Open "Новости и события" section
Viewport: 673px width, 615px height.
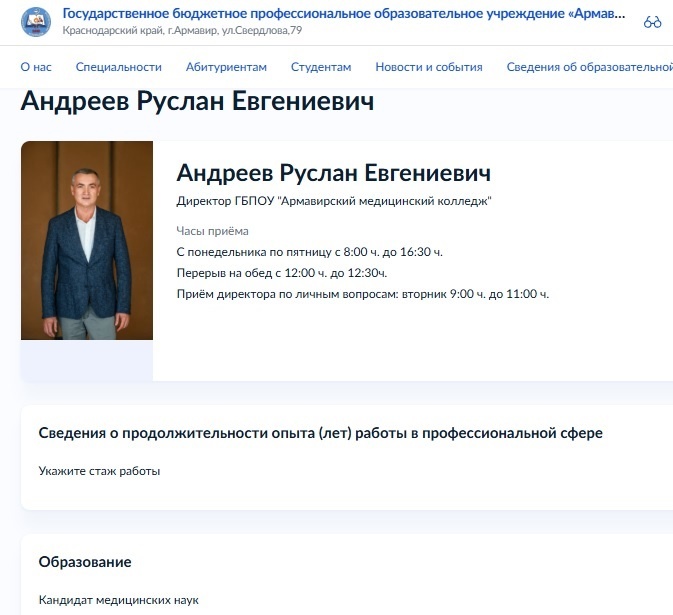coord(429,67)
